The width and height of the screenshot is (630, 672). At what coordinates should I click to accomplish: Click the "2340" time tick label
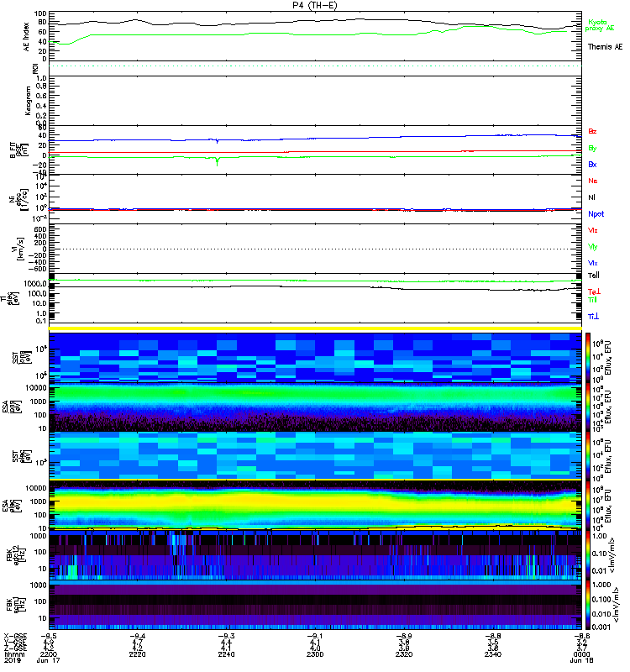493,654
